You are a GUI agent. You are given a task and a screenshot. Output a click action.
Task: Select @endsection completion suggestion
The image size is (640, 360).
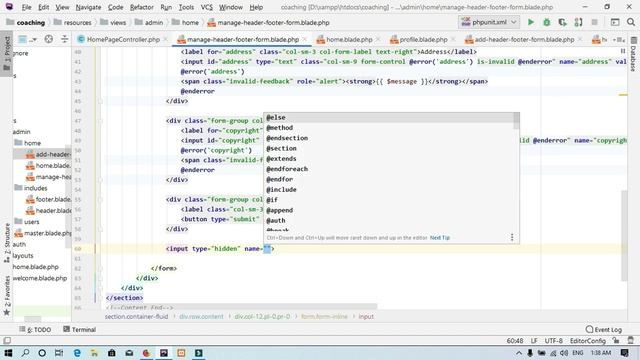(388, 138)
